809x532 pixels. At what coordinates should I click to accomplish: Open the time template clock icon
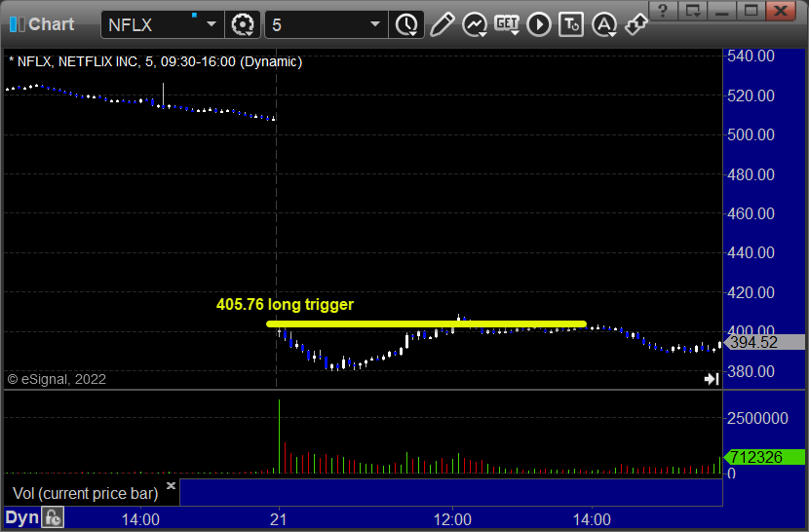407,24
